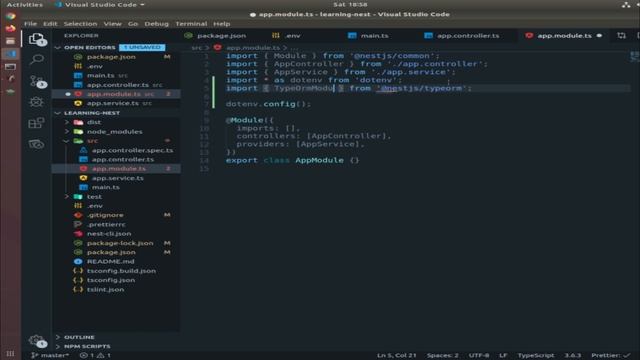Viewport: 640px width, 360px height.
Task: Click LF end-of-line selector
Action: (503, 355)
